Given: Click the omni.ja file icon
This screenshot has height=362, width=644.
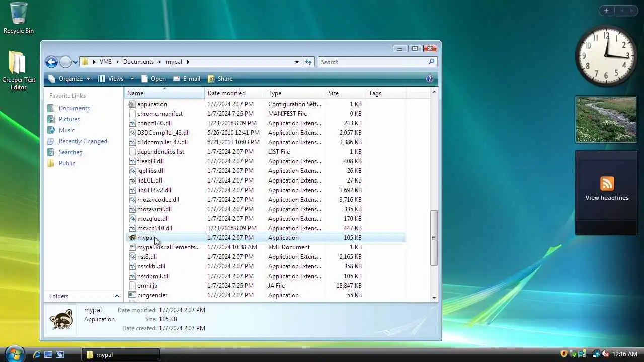Looking at the screenshot, I should 132,286.
